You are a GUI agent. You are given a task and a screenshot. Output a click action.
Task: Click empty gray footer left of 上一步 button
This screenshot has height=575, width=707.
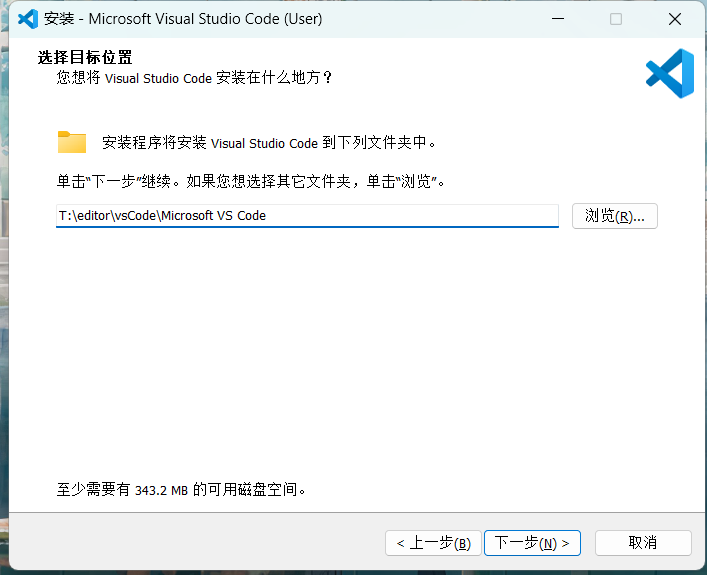pyautogui.click(x=200, y=543)
